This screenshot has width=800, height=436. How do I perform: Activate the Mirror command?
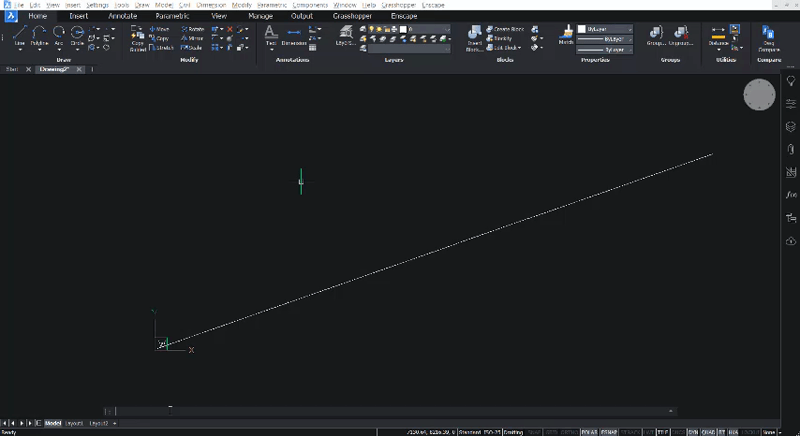click(192, 38)
